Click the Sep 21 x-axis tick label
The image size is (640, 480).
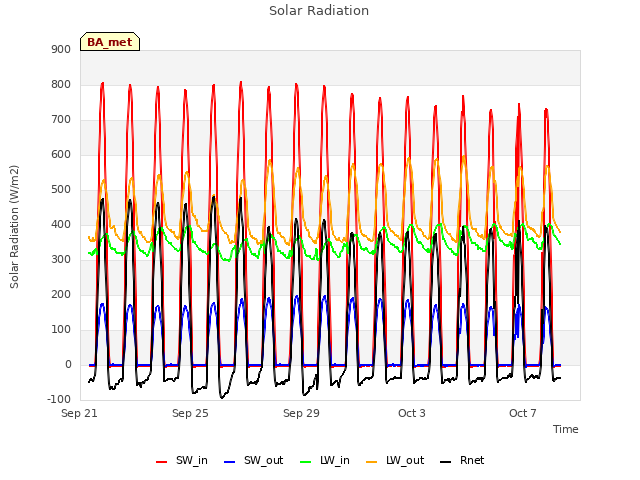tap(79, 413)
